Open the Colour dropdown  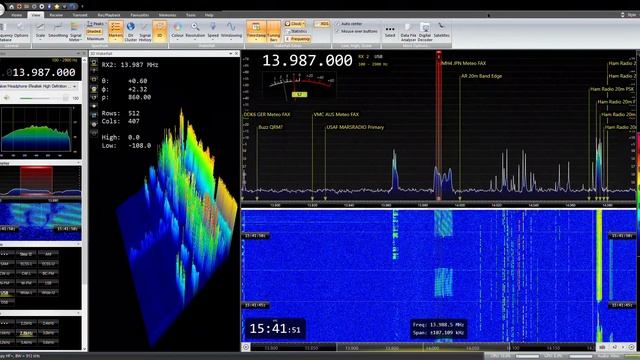[x=177, y=31]
